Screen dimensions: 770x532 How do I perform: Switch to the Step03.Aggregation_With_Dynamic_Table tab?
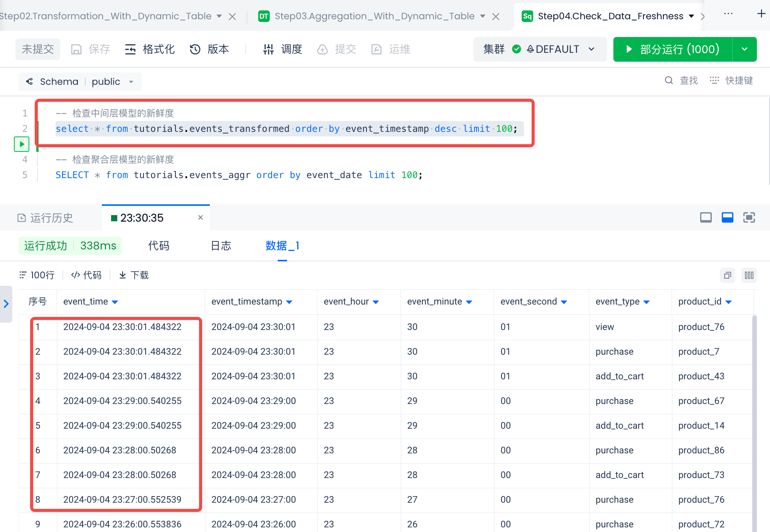coord(374,16)
